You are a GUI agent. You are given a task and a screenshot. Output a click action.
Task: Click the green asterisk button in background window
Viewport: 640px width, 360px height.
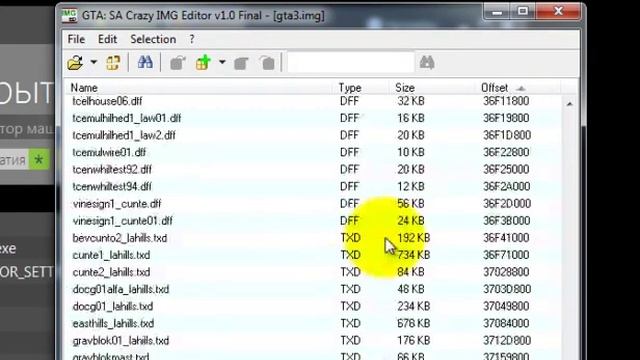click(x=39, y=160)
